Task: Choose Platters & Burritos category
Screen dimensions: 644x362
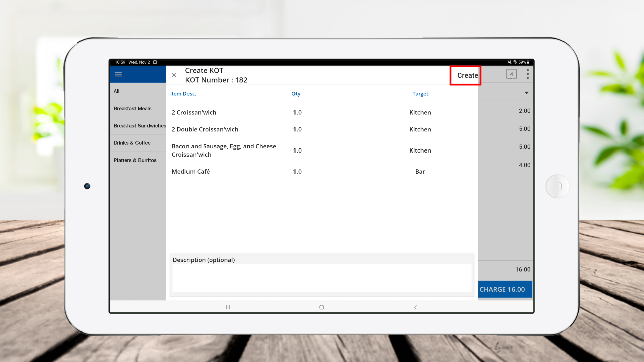Action: (x=135, y=160)
